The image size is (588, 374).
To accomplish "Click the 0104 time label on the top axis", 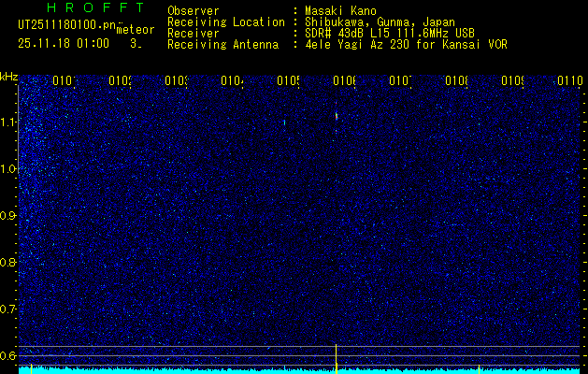I will (x=232, y=80).
